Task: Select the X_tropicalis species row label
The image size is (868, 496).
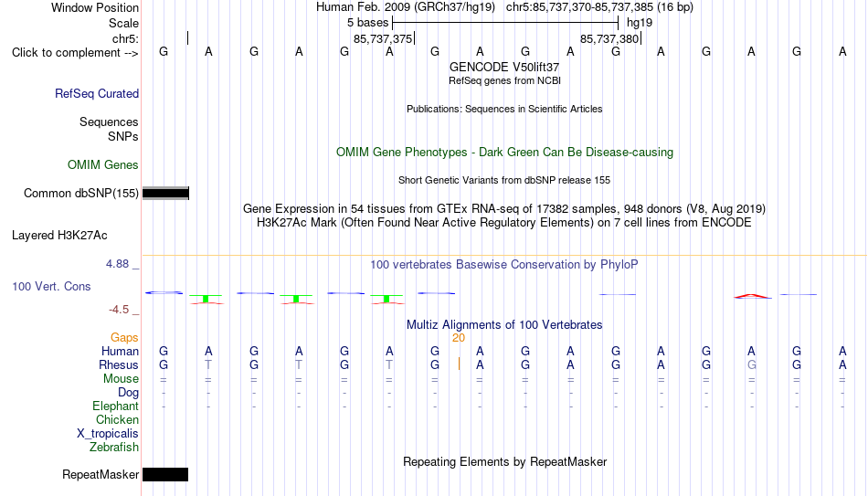Action: 108,434
